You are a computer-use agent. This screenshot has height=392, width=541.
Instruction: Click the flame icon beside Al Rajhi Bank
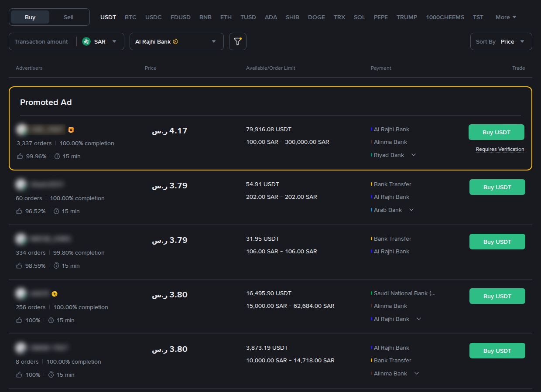[x=175, y=42]
